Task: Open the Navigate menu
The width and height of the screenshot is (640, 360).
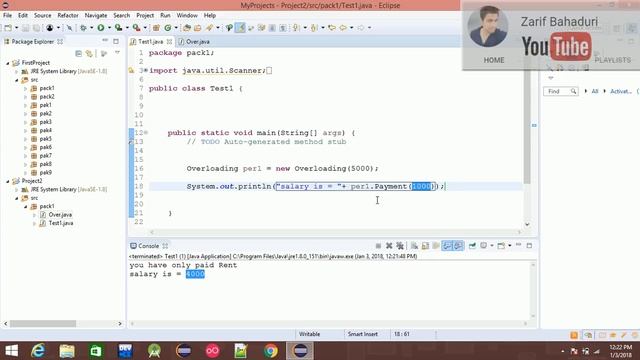Action: pyautogui.click(x=96, y=15)
